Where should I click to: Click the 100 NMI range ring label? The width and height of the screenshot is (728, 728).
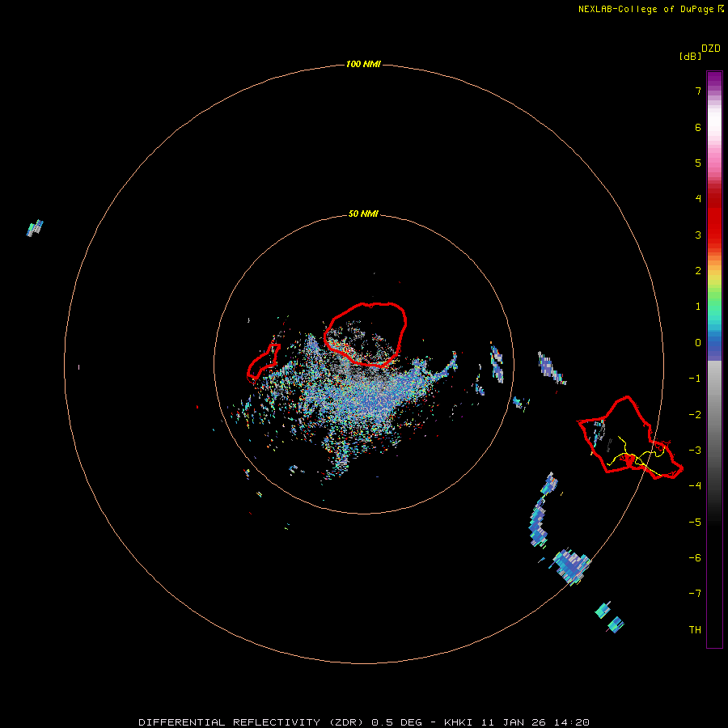[x=363, y=64]
